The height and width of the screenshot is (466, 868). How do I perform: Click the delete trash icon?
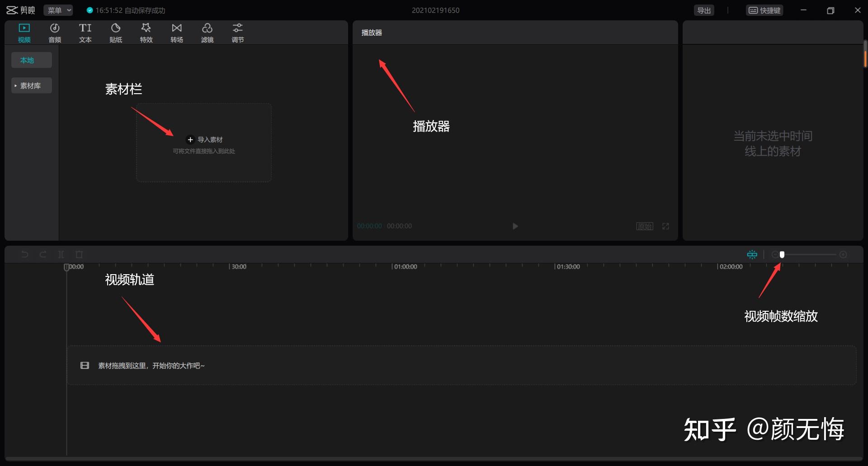[79, 254]
